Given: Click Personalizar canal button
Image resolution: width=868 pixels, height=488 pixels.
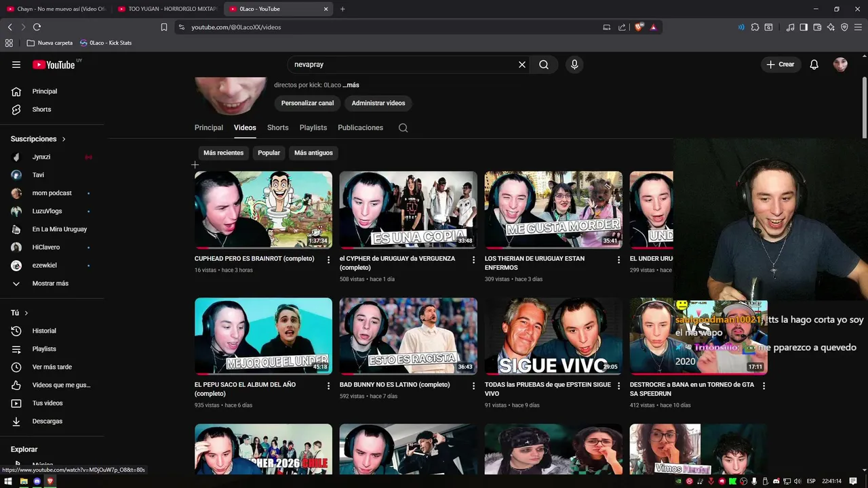Looking at the screenshot, I should pyautogui.click(x=307, y=103).
